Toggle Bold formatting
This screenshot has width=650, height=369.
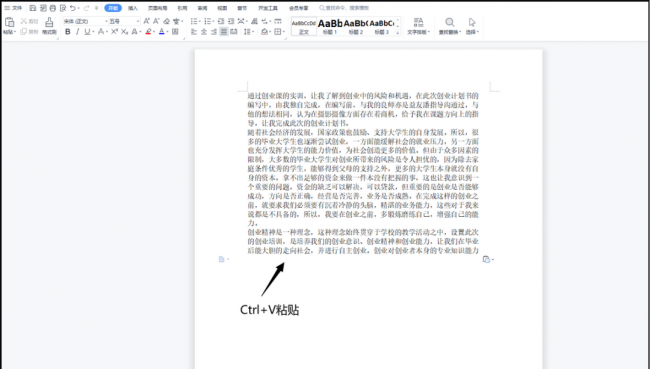[68, 32]
